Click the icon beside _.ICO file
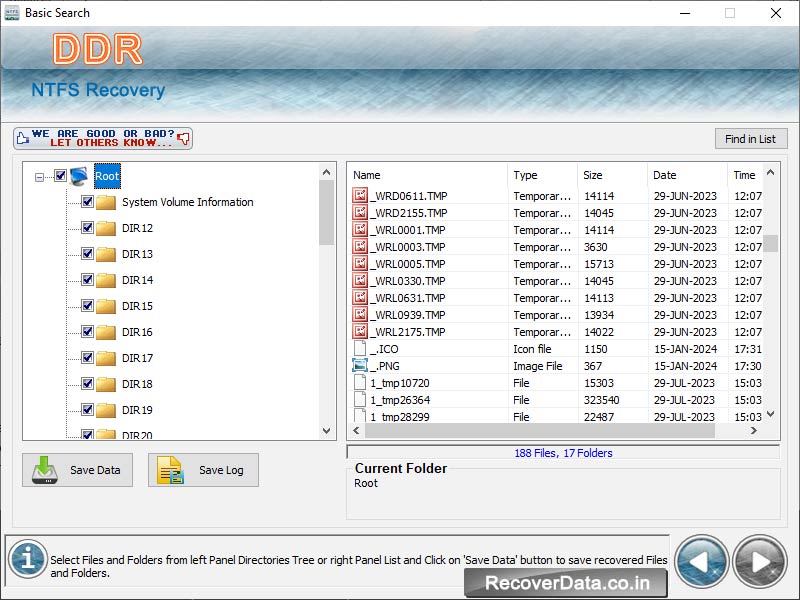The height and width of the screenshot is (600, 800). pyautogui.click(x=359, y=348)
